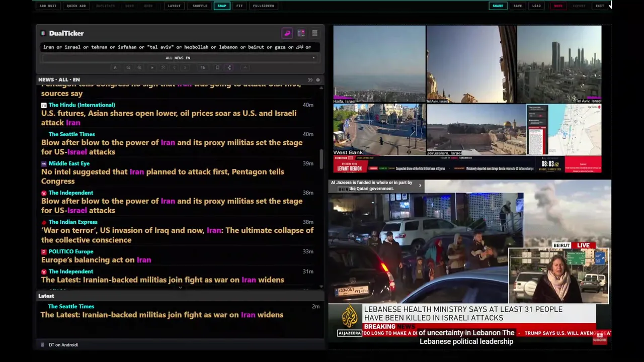644x362 pixels.
Task: Click the DualTicker logo icon
Action: (43, 33)
